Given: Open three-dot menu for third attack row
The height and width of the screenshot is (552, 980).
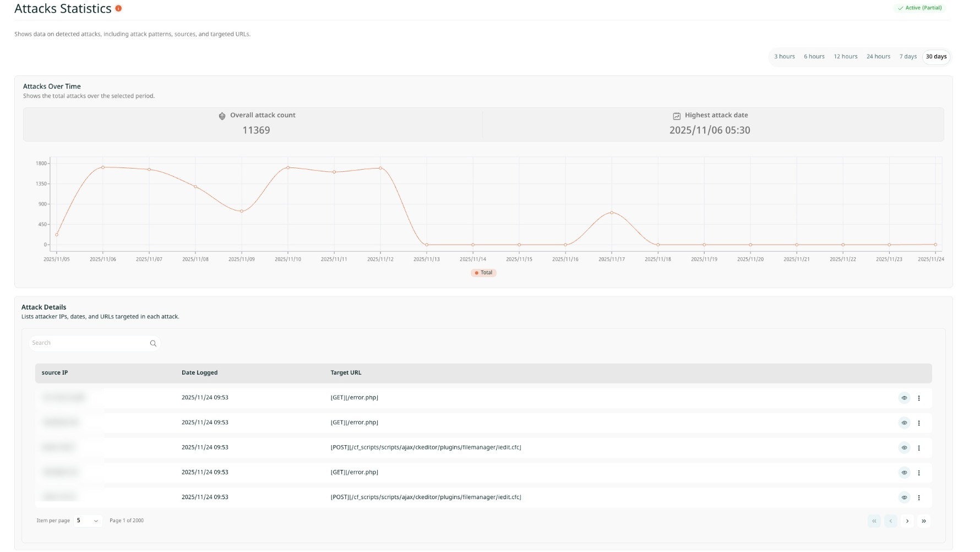Looking at the screenshot, I should (919, 448).
